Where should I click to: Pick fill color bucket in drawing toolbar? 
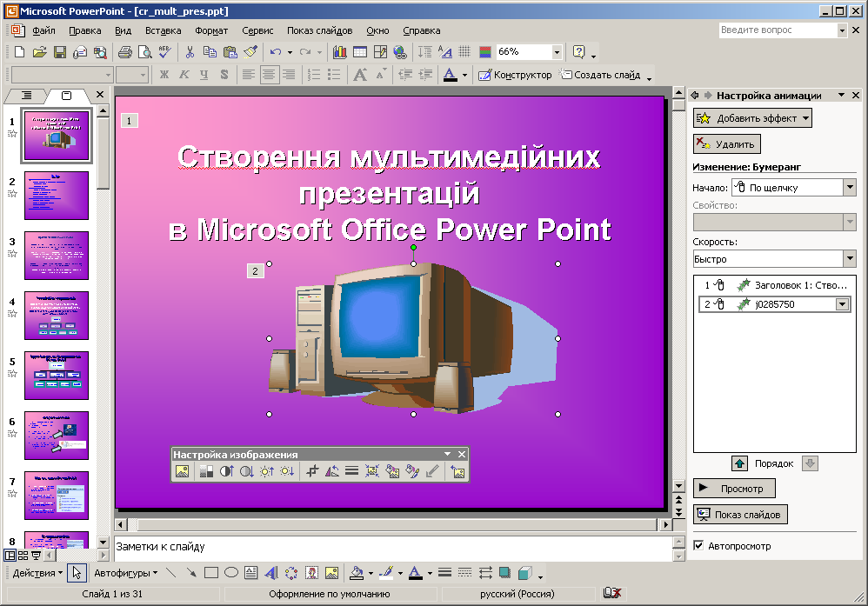(x=357, y=573)
